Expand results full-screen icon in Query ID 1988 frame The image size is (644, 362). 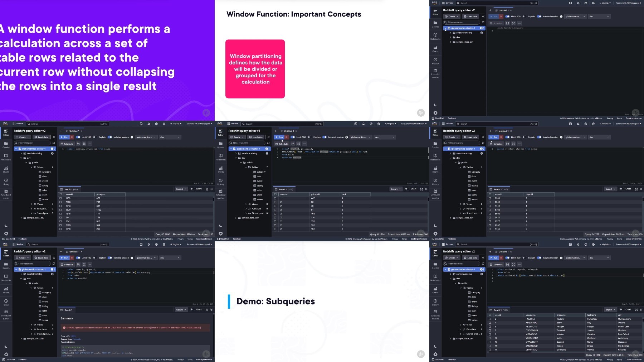636,310
